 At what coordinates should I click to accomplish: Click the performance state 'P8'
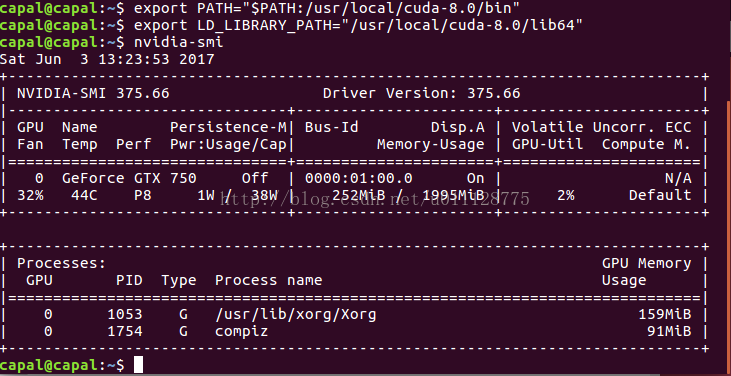pos(143,195)
